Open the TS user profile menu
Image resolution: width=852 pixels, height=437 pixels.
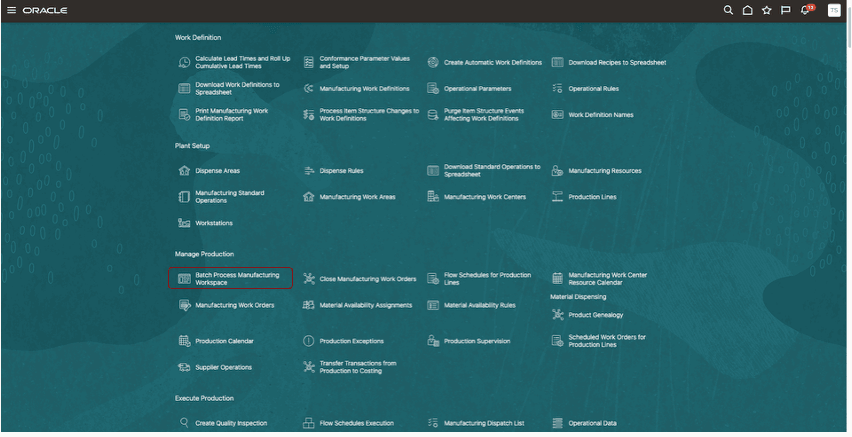[834, 10]
